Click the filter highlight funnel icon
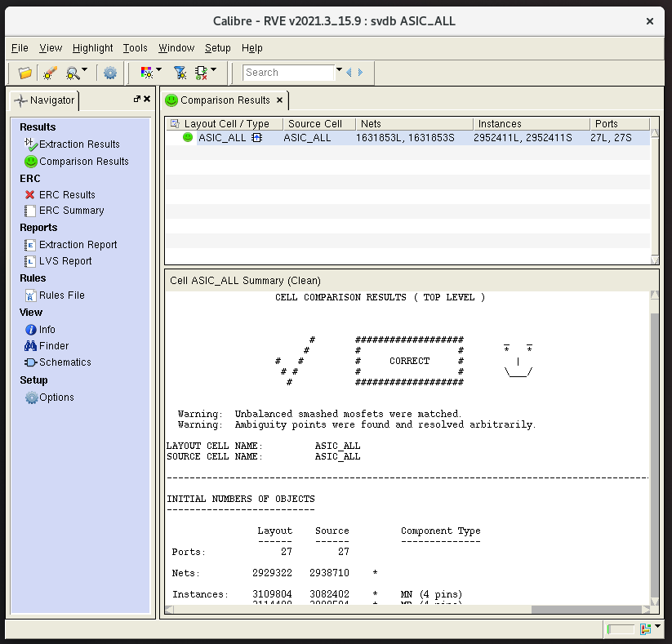This screenshot has height=644, width=672. [x=180, y=73]
